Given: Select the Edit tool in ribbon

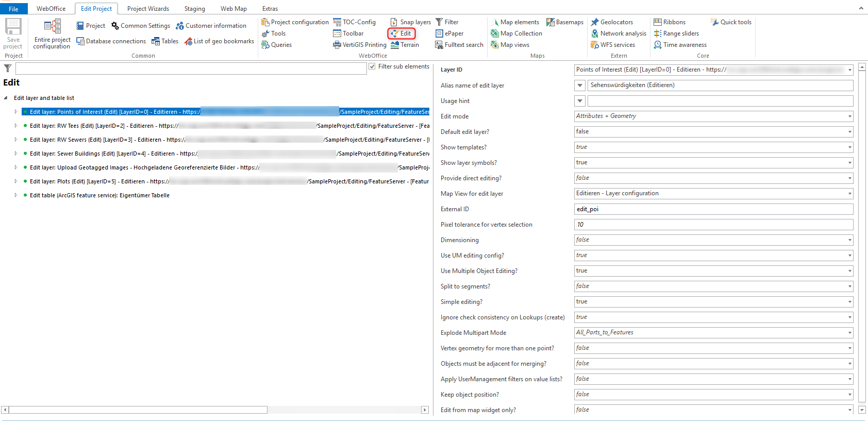Looking at the screenshot, I should point(402,33).
